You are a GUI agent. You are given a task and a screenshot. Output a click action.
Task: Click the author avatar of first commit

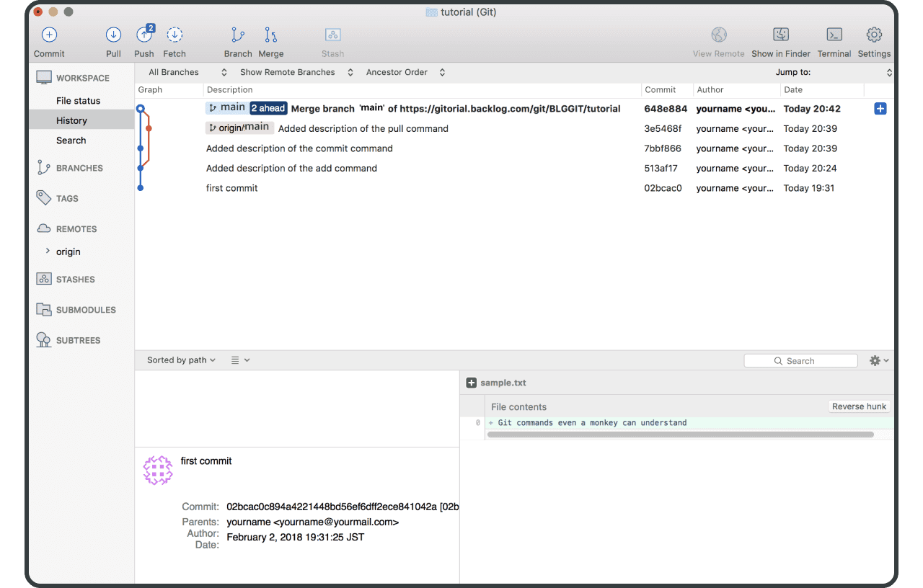pyautogui.click(x=158, y=470)
